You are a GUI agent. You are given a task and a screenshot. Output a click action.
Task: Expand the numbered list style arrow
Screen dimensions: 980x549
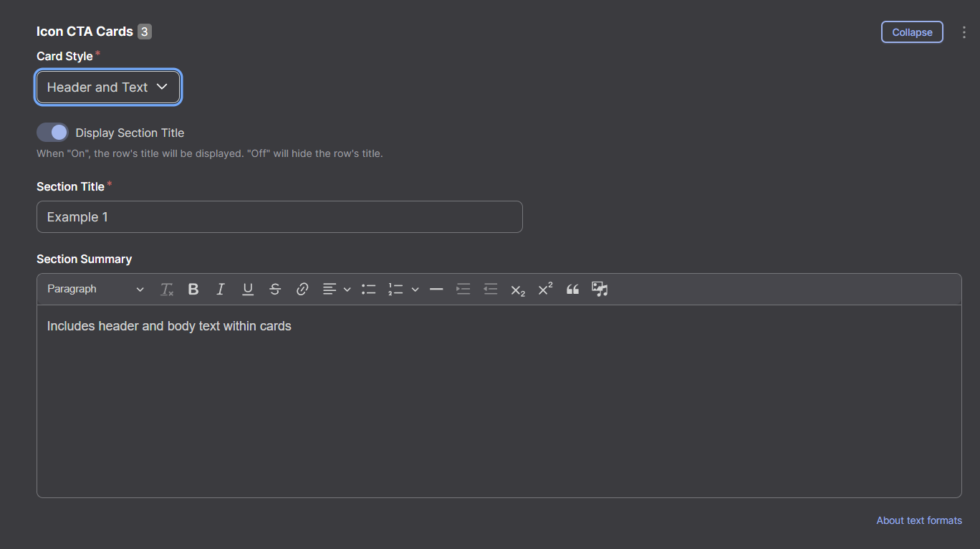415,290
